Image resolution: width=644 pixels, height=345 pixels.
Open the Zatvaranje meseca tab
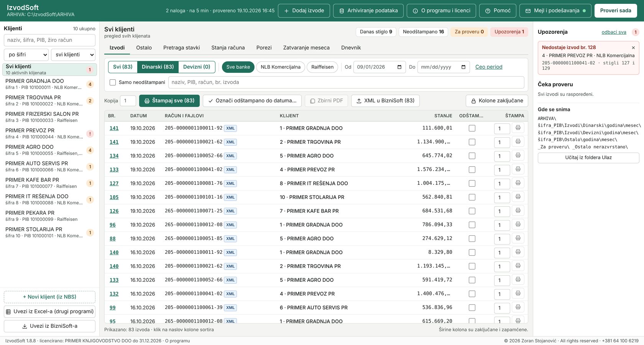tap(306, 48)
